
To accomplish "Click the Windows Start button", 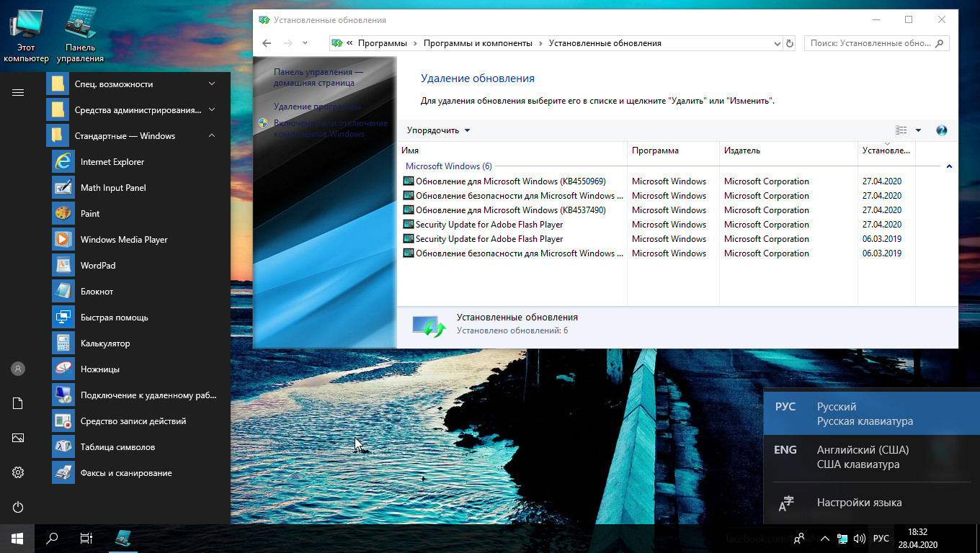I will click(x=17, y=539).
